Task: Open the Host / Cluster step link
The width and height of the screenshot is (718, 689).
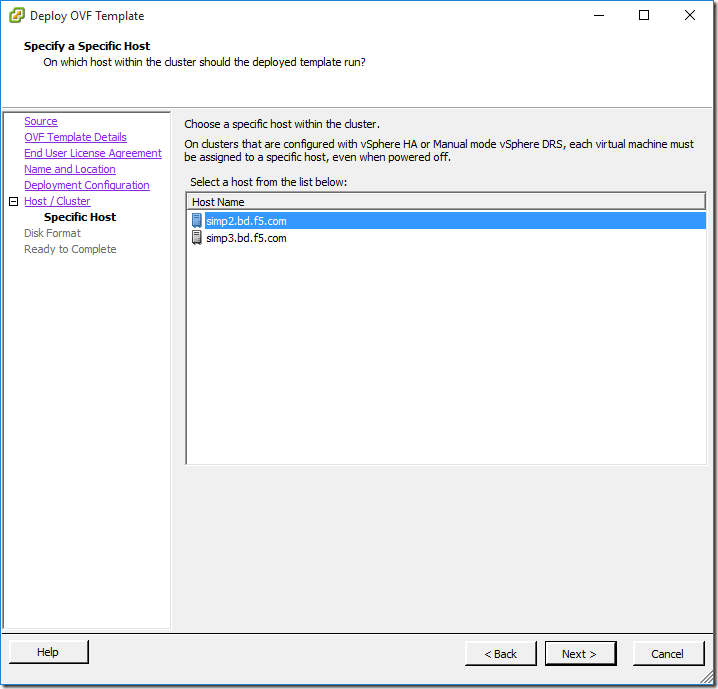Action: 57,201
